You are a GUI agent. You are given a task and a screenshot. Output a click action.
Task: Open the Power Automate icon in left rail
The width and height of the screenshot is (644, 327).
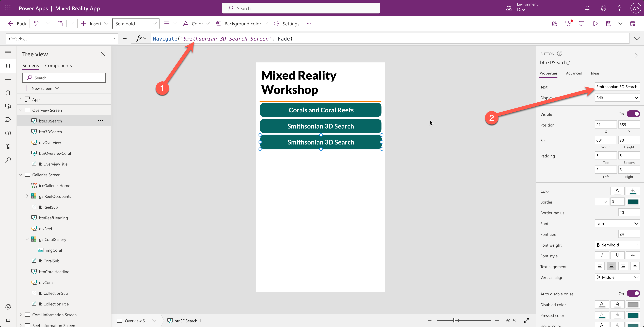tap(8, 120)
